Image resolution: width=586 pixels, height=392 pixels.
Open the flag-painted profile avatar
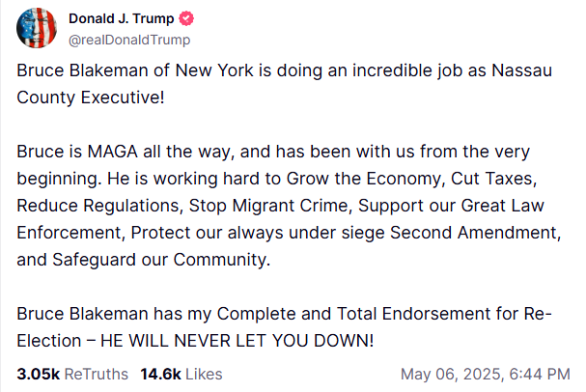pyautogui.click(x=37, y=28)
